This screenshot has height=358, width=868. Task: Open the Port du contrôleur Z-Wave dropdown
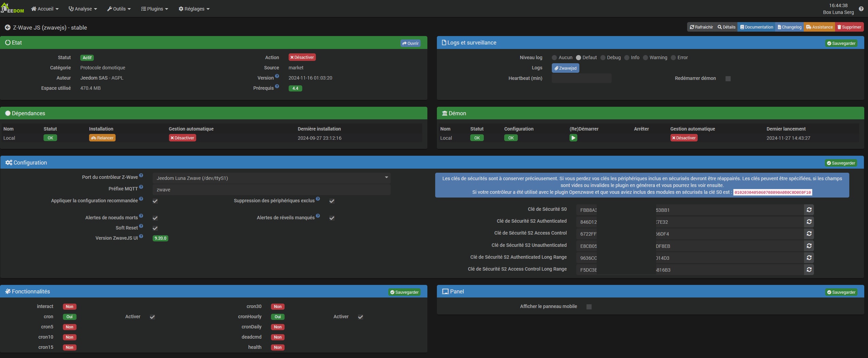coord(271,178)
